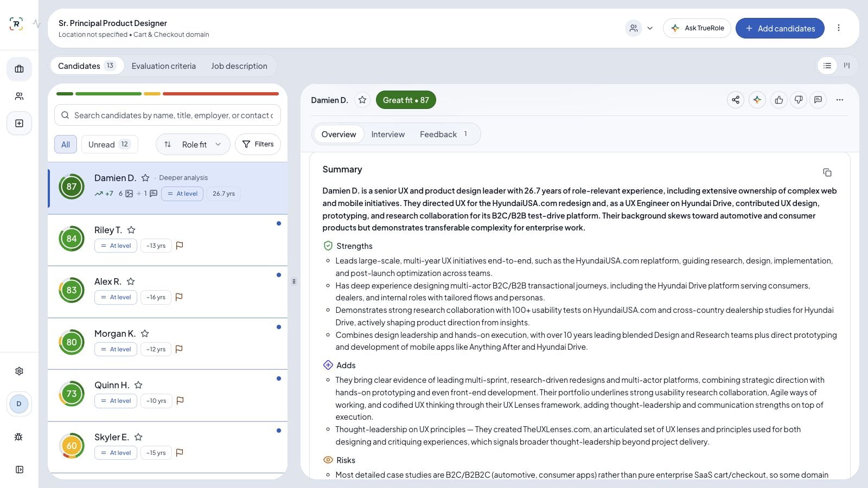Star candidate Morgan K.
This screenshot has width=868, height=488.
tap(144, 333)
